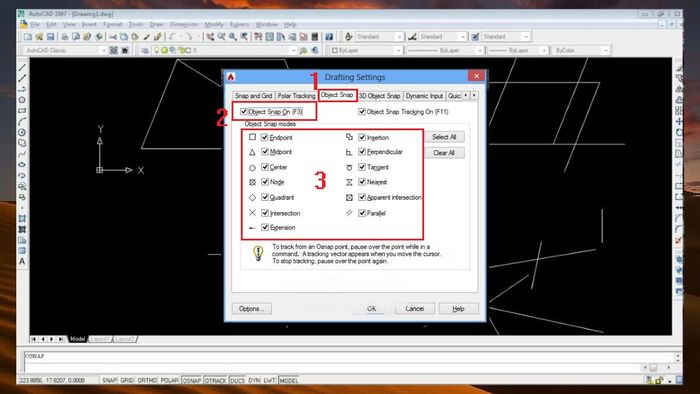Image resolution: width=700 pixels, height=394 pixels.
Task: Open the ByColor plot style dropdown
Action: click(x=581, y=50)
